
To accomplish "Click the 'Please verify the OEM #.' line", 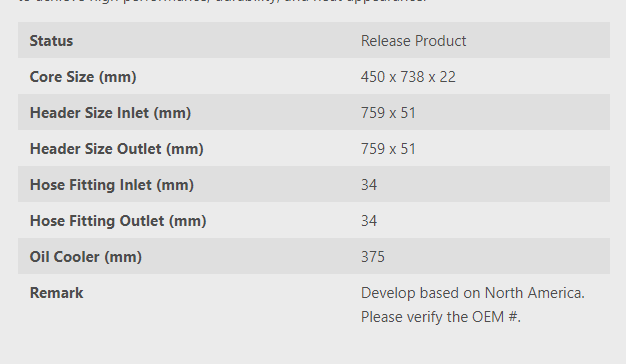I will [441, 317].
